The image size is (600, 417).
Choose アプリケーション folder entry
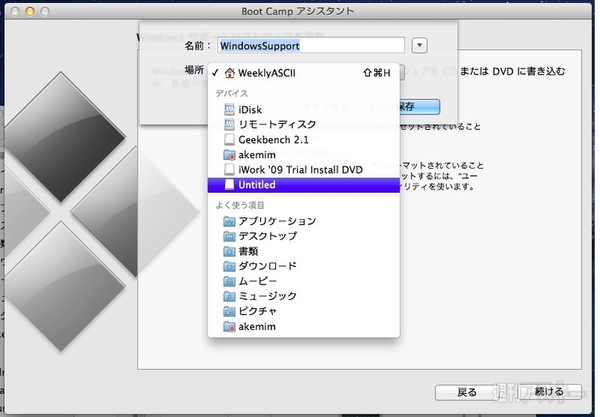[304, 221]
